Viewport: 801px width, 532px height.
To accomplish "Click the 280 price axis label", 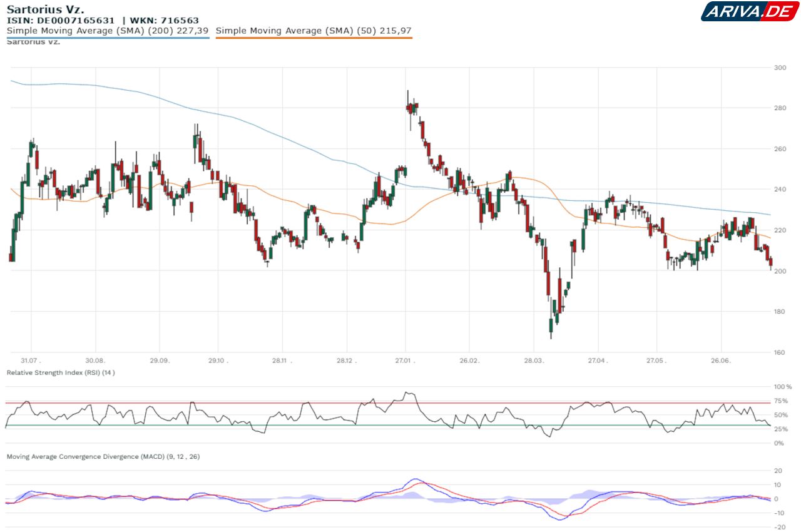I will coord(780,108).
